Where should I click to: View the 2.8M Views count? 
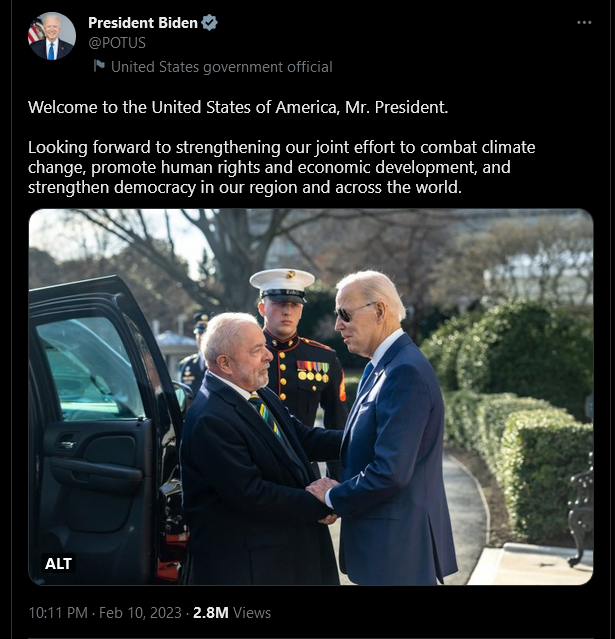point(232,613)
